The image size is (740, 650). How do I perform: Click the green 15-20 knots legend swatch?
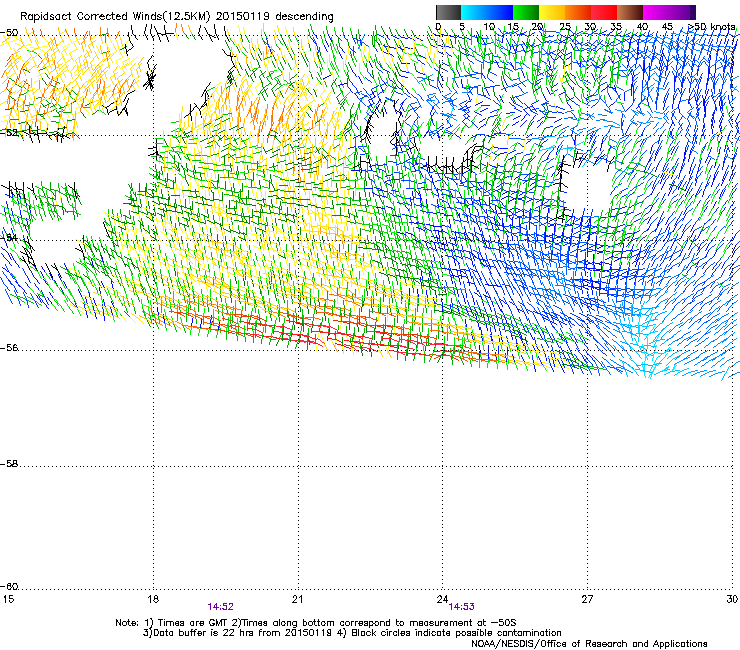pos(526,12)
